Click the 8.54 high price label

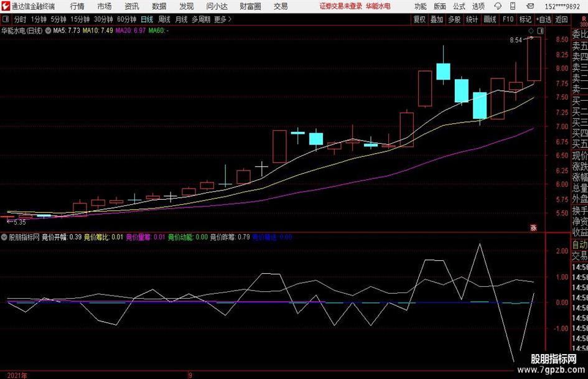pyautogui.click(x=516, y=40)
